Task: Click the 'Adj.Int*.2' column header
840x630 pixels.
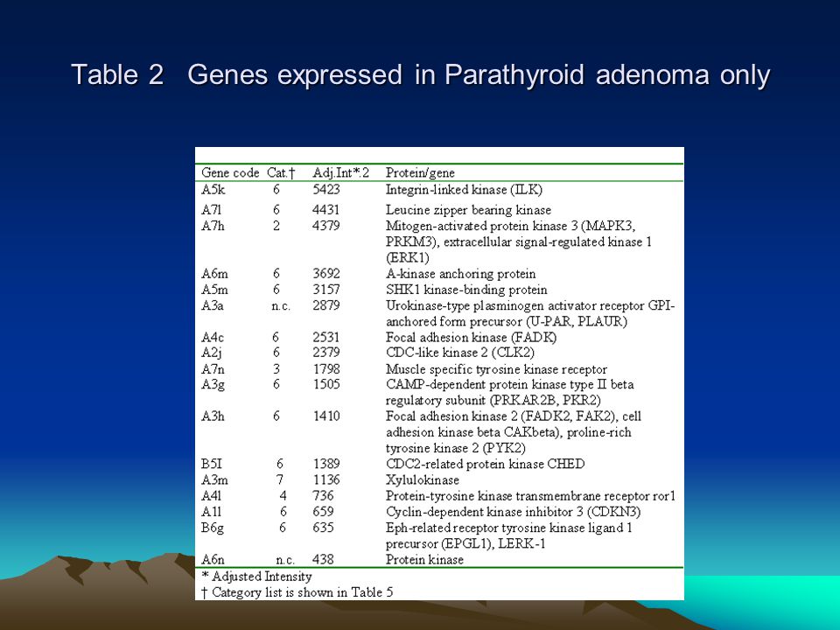Action: [x=341, y=173]
